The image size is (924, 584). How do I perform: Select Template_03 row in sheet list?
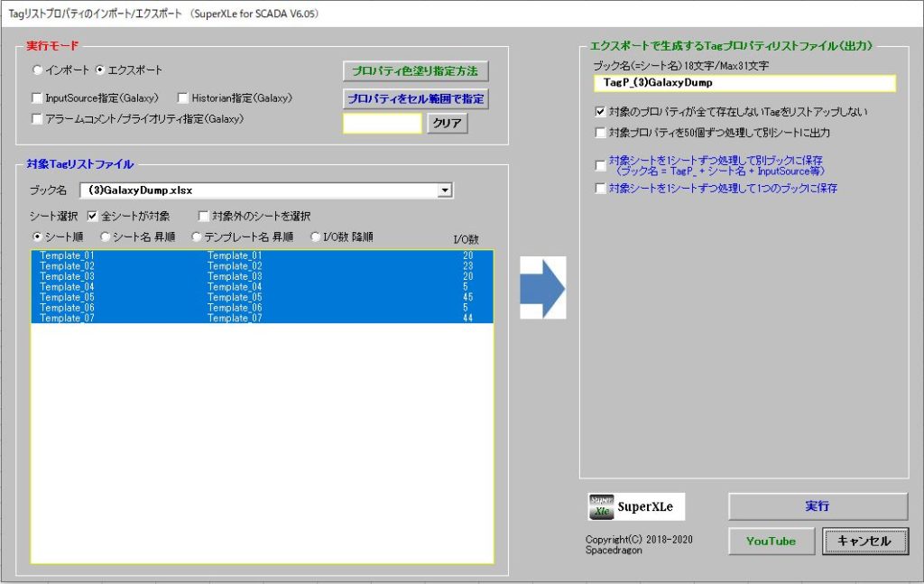tap(263, 276)
